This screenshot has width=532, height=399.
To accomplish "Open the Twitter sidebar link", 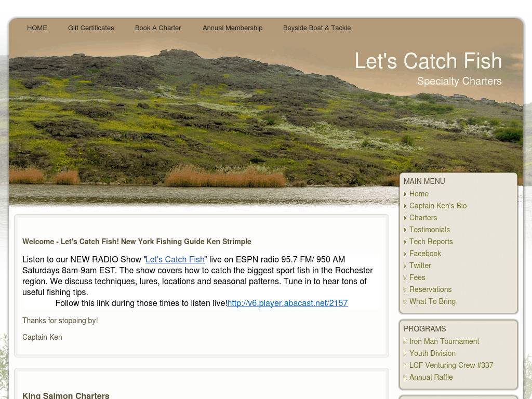I will (420, 265).
